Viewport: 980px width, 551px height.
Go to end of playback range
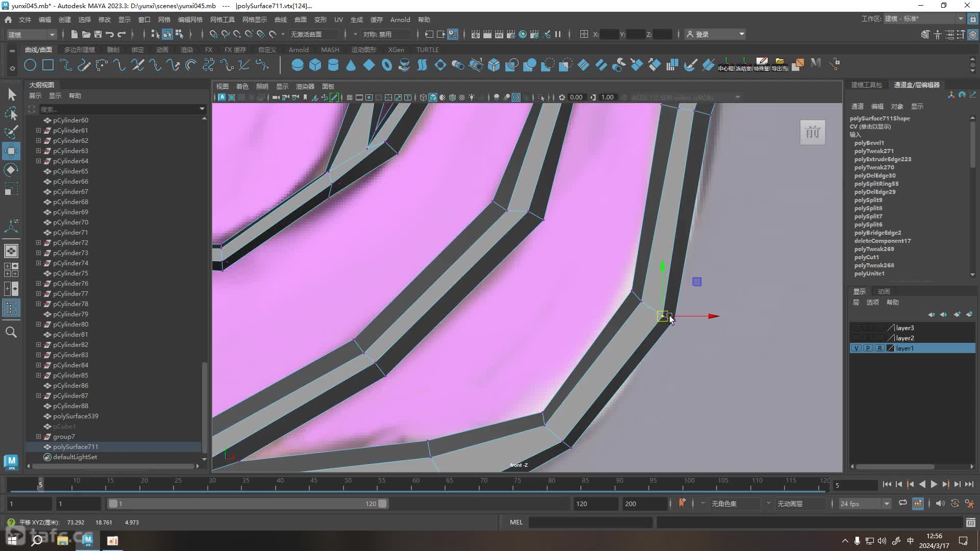coord(969,485)
